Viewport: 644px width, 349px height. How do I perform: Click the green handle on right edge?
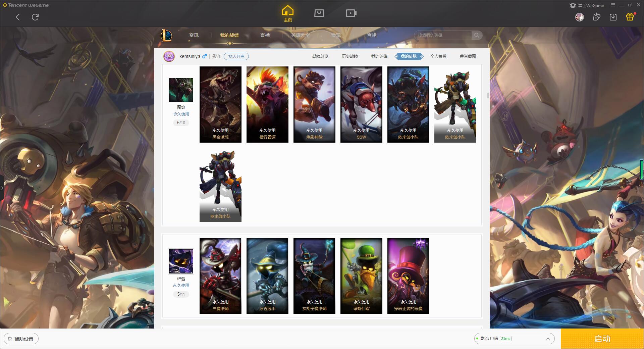pyautogui.click(x=642, y=169)
